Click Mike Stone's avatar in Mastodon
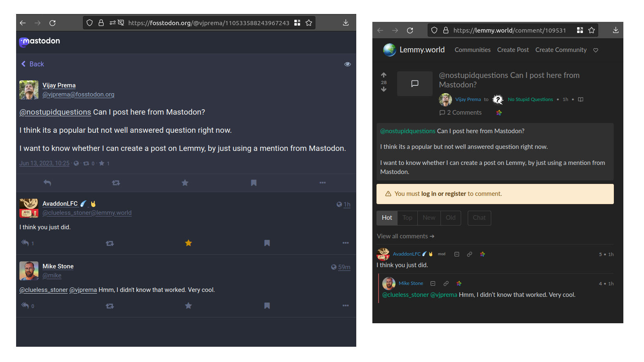644x362 pixels. click(29, 271)
